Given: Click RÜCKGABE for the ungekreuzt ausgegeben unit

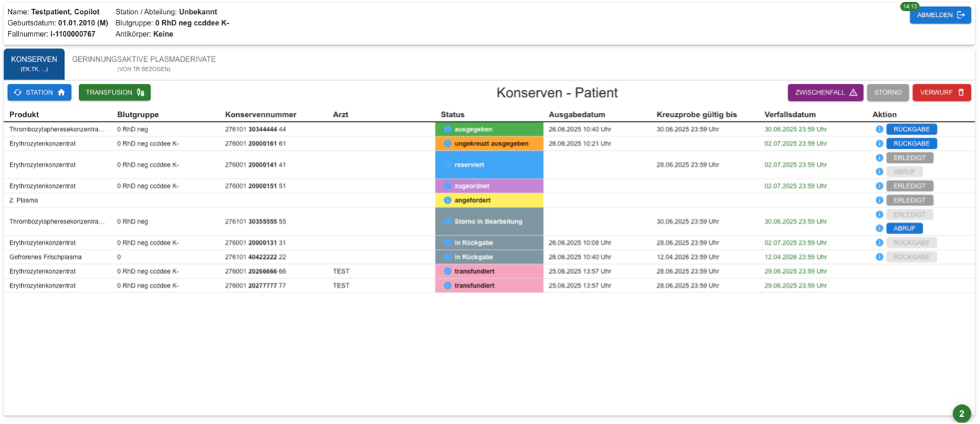Looking at the screenshot, I should [911, 144].
